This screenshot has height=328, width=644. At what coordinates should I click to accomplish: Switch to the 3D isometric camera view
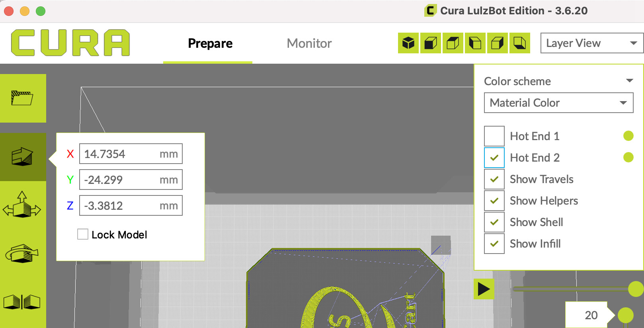(x=408, y=43)
